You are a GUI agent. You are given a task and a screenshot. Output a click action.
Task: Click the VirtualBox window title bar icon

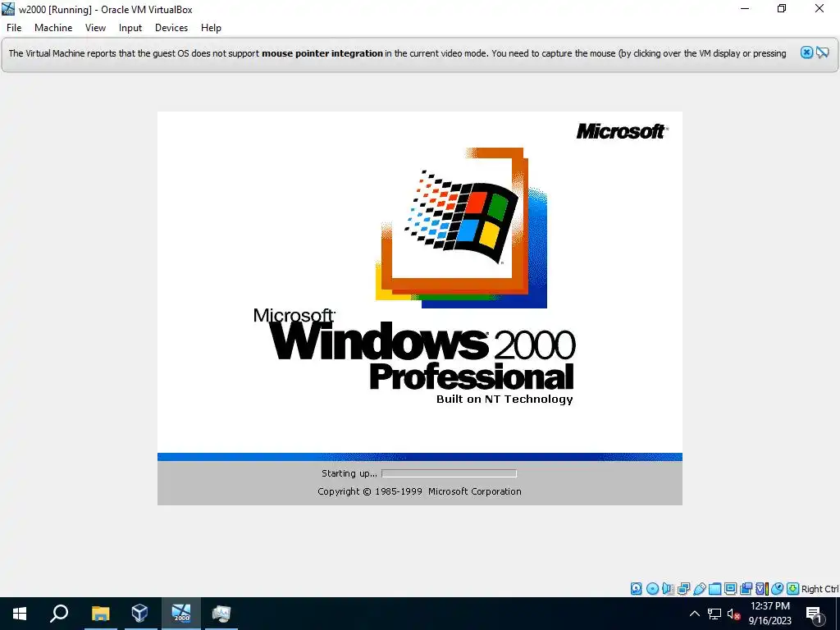coord(8,8)
